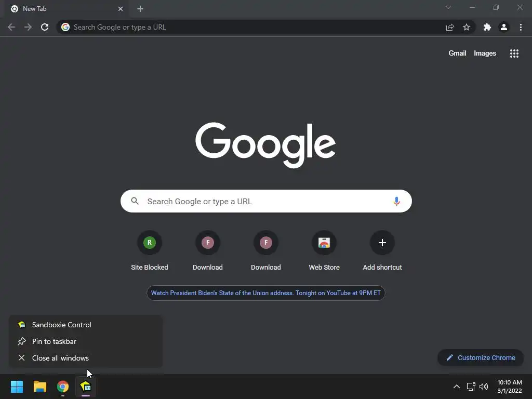Image resolution: width=532 pixels, height=399 pixels.
Task: Click the volume speaker tray icon
Action: (484, 387)
